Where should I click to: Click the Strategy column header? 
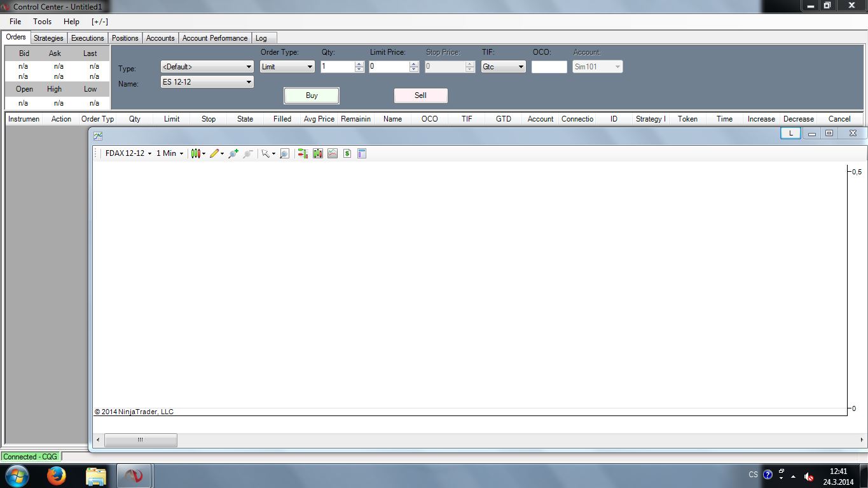coord(651,119)
